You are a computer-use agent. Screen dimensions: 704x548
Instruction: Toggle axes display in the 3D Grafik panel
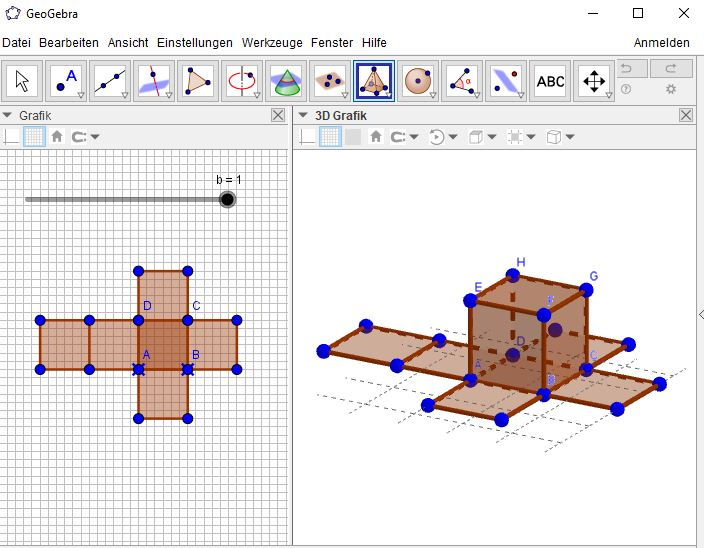click(x=307, y=137)
